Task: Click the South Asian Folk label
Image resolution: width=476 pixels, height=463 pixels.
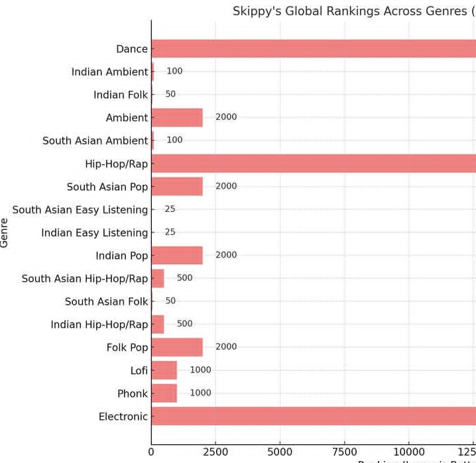Action: [x=106, y=301]
